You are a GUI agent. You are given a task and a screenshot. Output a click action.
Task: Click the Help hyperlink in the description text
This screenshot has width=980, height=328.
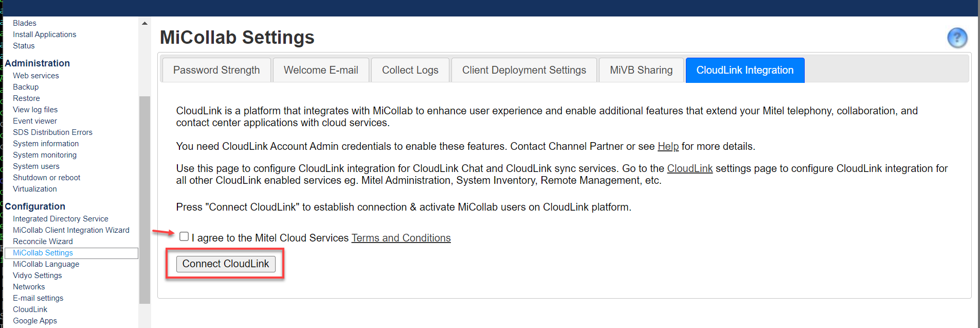(668, 146)
